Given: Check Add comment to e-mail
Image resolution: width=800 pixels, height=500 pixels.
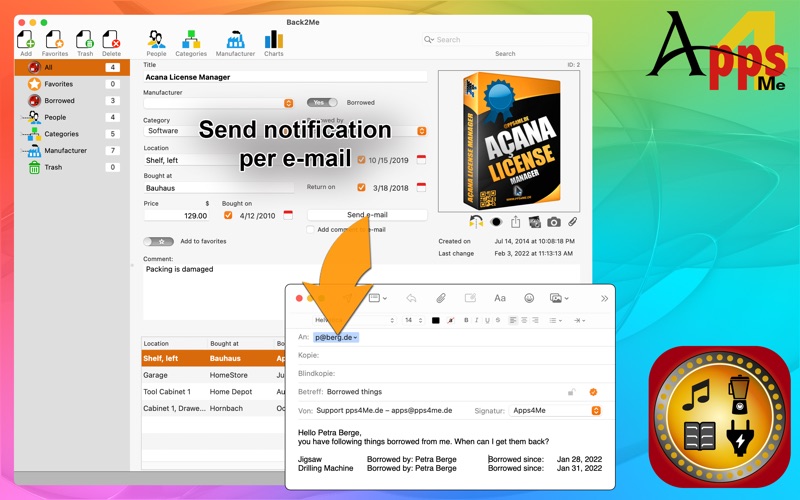Looking at the screenshot, I should coord(310,230).
